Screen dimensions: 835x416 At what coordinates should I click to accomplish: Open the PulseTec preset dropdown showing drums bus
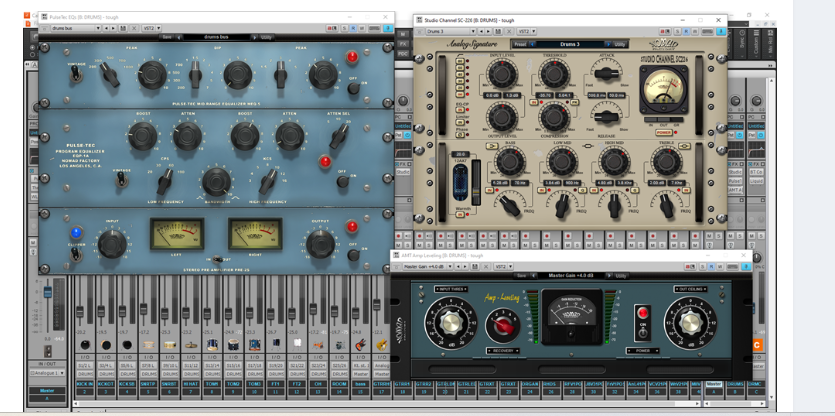(76, 28)
